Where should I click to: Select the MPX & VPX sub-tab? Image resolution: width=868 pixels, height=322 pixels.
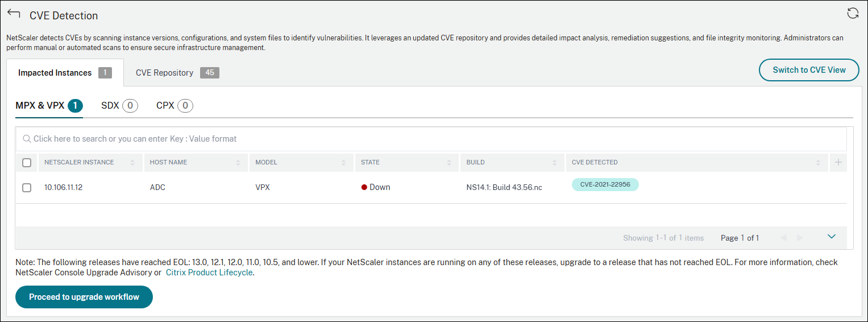pyautogui.click(x=49, y=106)
